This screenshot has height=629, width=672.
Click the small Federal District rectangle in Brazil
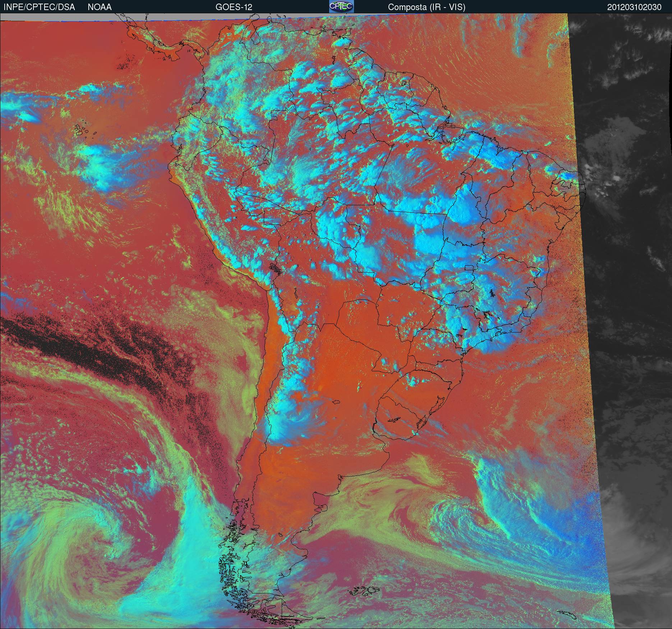coord(469,267)
